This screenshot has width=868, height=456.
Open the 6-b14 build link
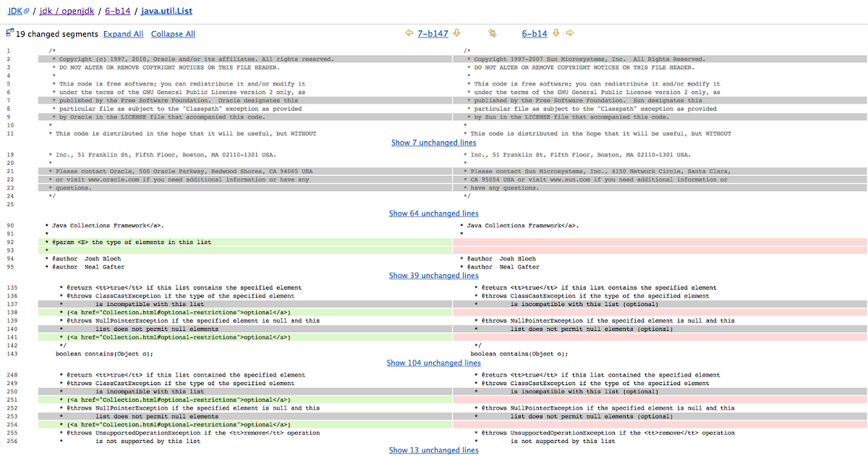535,33
